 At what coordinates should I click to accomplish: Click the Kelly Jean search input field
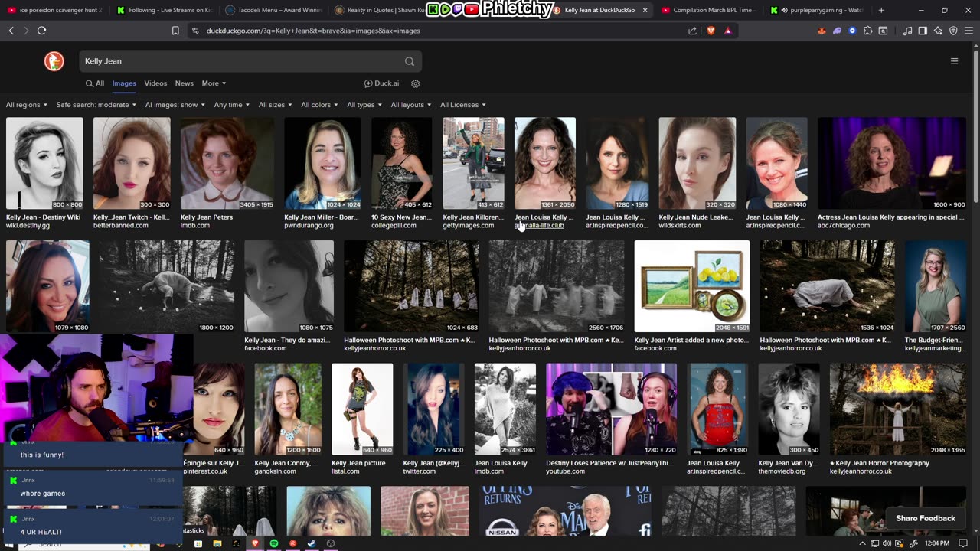tap(242, 61)
